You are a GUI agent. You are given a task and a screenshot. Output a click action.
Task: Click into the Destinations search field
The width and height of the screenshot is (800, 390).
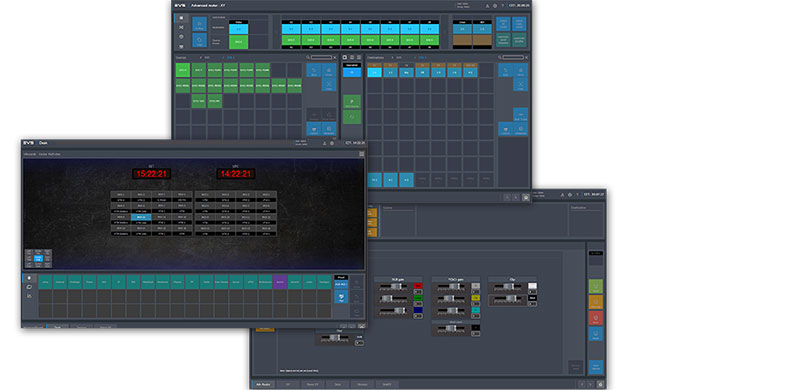pos(513,57)
